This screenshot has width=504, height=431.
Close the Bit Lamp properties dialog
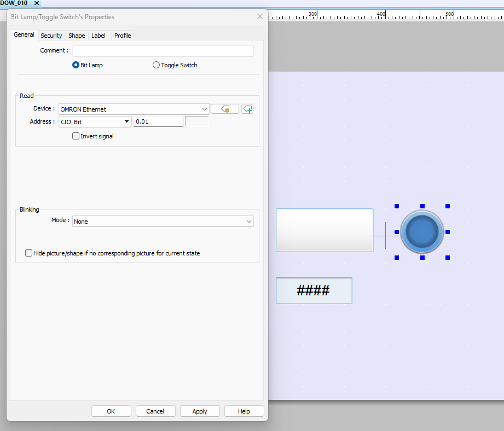point(259,17)
